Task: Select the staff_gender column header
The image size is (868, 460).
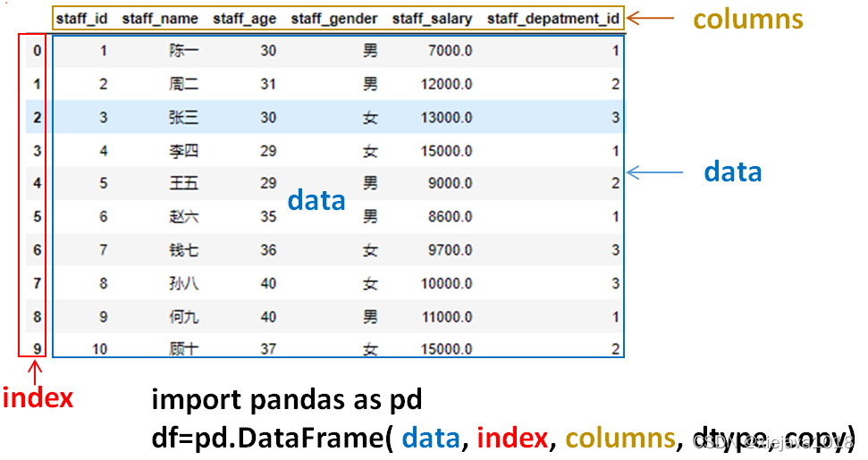Action: click(333, 20)
